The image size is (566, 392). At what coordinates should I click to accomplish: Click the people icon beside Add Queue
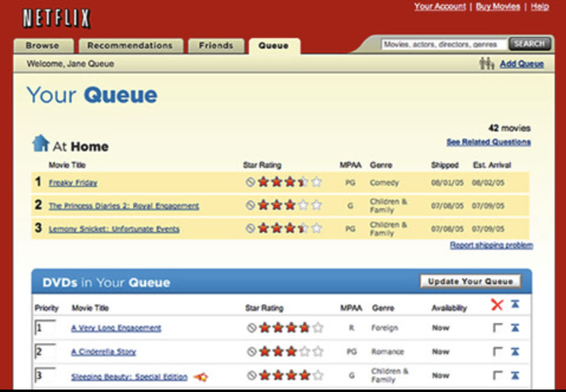coord(487,63)
